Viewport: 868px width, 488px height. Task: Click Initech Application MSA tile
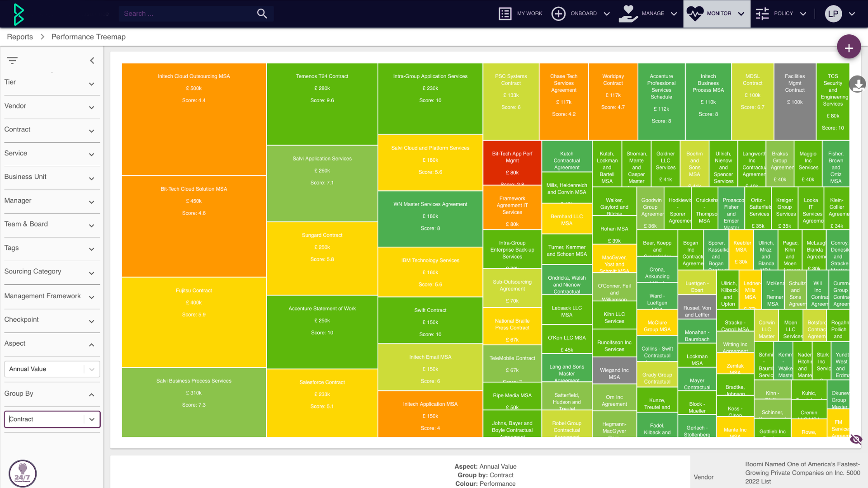coord(430,414)
